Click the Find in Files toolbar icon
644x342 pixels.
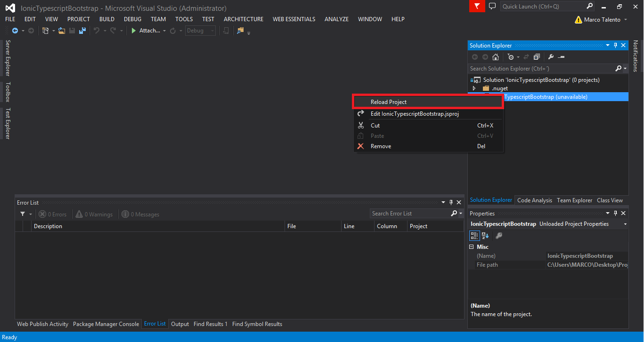[x=241, y=31]
